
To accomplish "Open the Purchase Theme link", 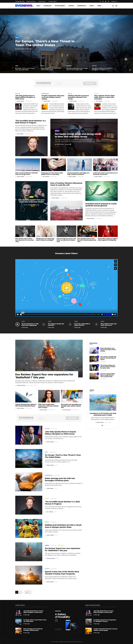I will [x=53, y=1].
